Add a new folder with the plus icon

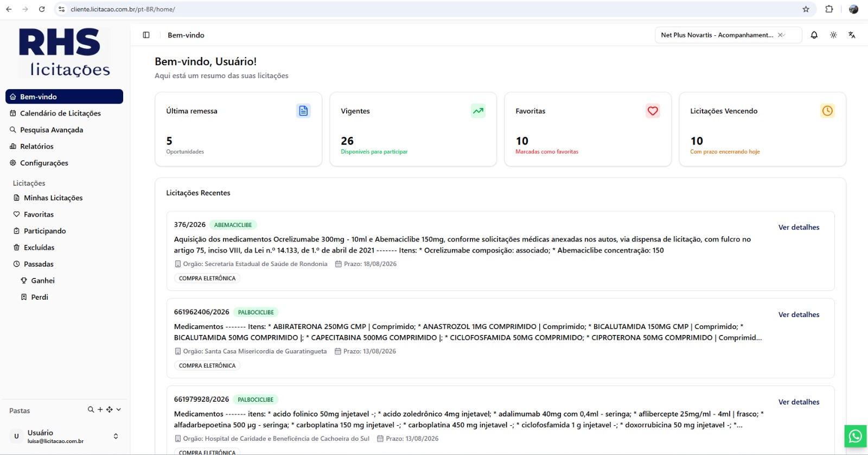[x=100, y=409]
